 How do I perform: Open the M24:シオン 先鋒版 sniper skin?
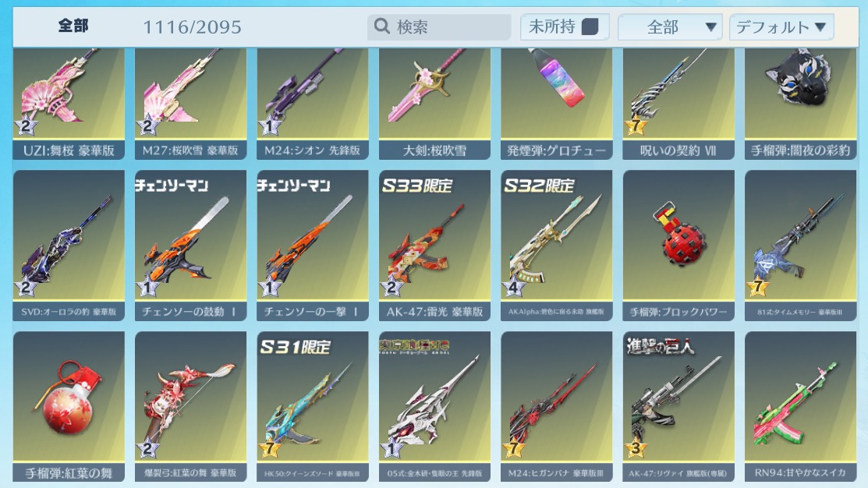point(313,104)
